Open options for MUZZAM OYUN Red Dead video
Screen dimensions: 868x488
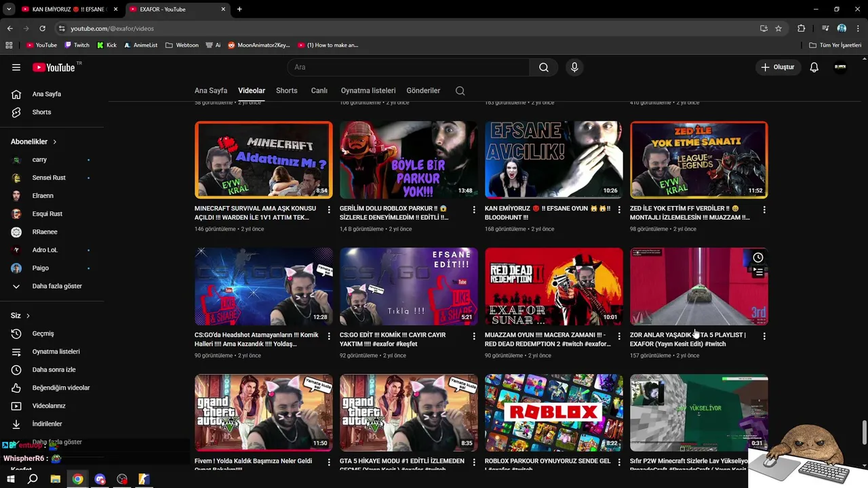(x=619, y=336)
